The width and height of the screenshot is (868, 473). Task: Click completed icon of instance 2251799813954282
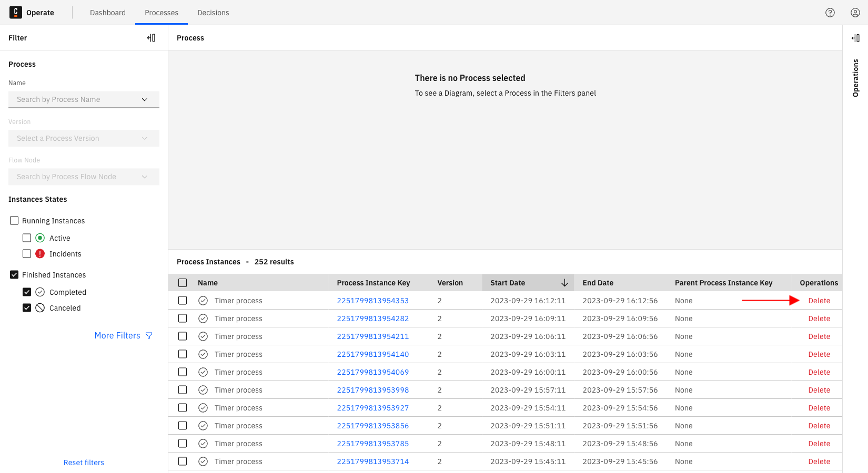[x=203, y=318]
